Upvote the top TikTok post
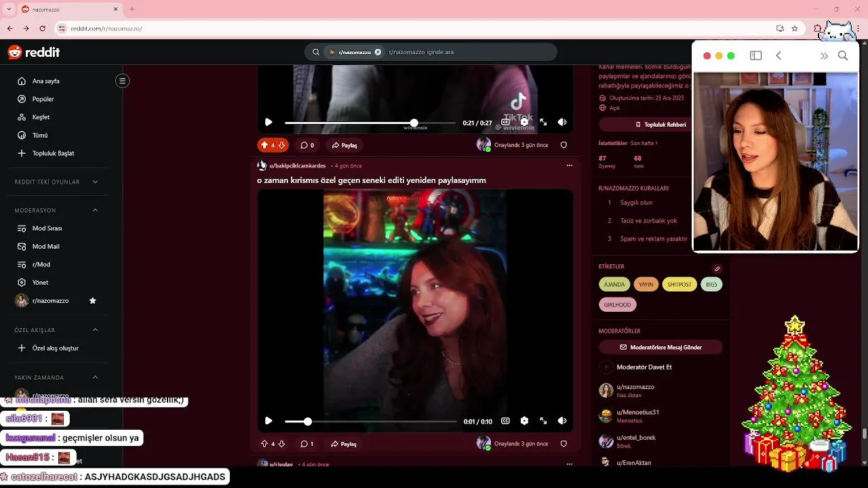This screenshot has height=488, width=868. (x=264, y=145)
